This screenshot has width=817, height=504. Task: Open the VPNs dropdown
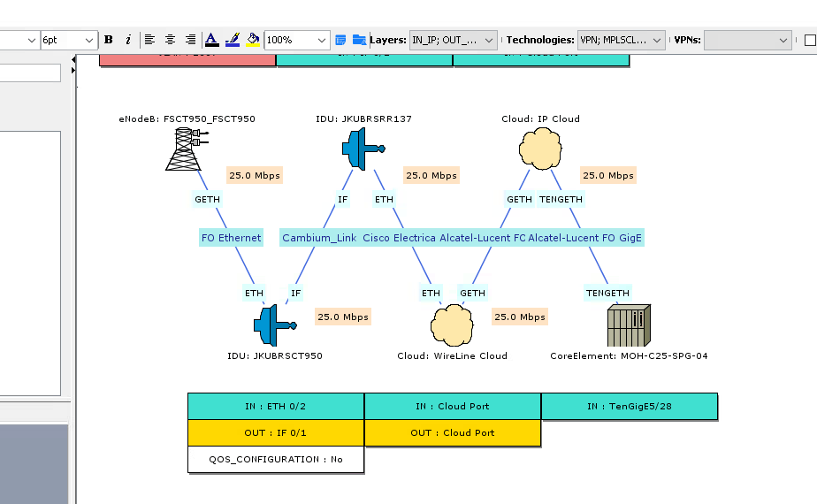point(783,40)
